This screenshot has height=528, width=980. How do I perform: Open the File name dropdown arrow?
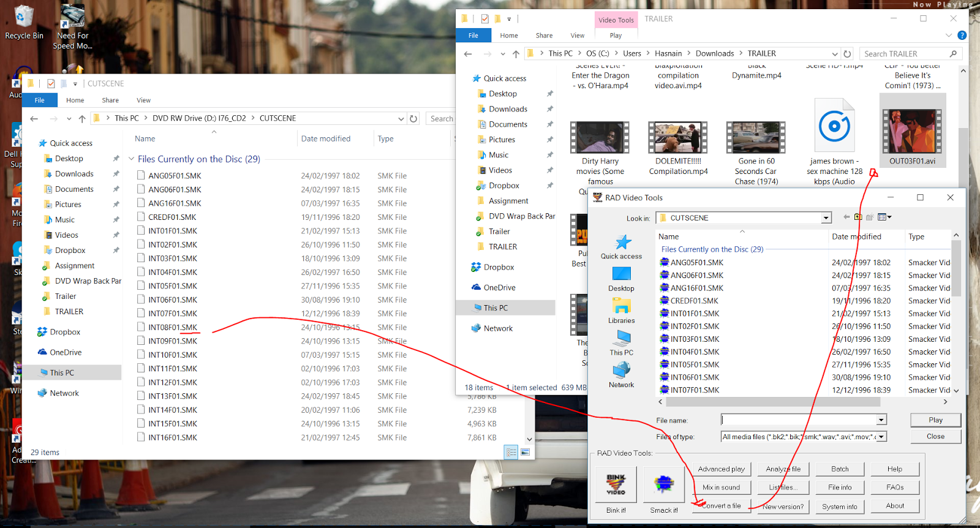point(881,420)
